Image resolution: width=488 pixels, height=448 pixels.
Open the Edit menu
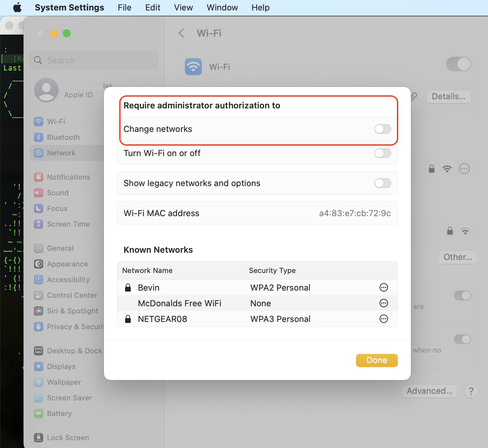pyautogui.click(x=153, y=8)
